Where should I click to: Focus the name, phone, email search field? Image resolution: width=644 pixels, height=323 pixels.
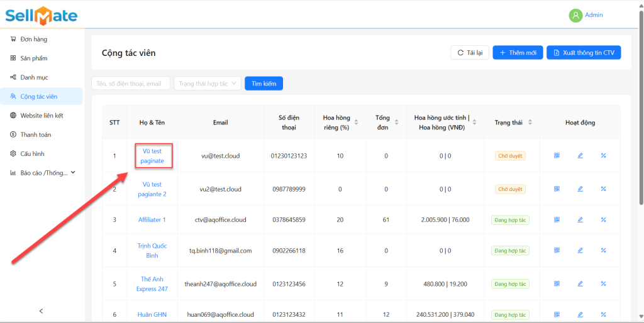[x=130, y=84]
